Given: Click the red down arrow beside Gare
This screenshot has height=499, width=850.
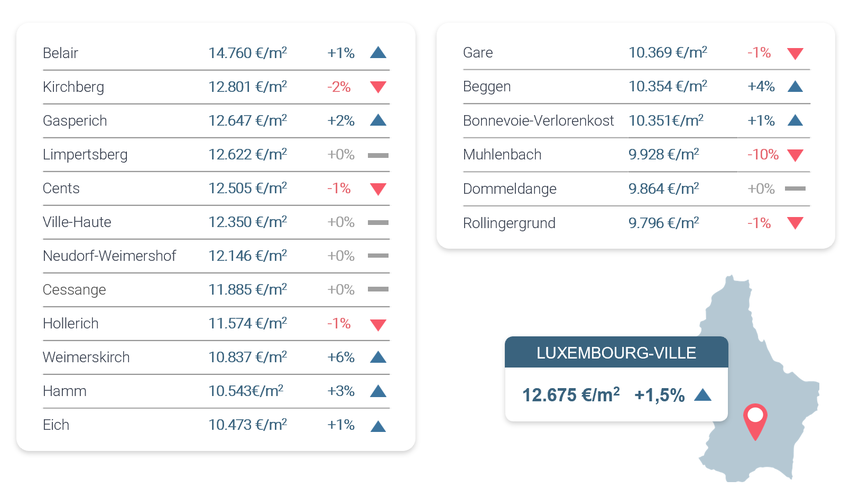Looking at the screenshot, I should [x=795, y=53].
